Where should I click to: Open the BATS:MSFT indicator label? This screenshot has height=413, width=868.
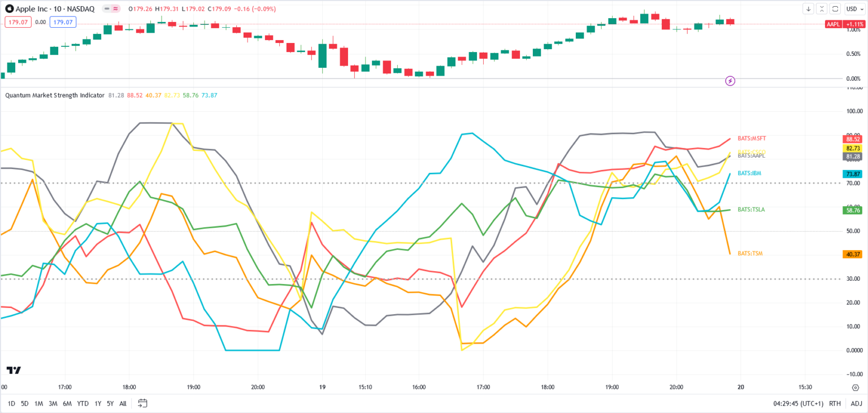pyautogui.click(x=752, y=138)
